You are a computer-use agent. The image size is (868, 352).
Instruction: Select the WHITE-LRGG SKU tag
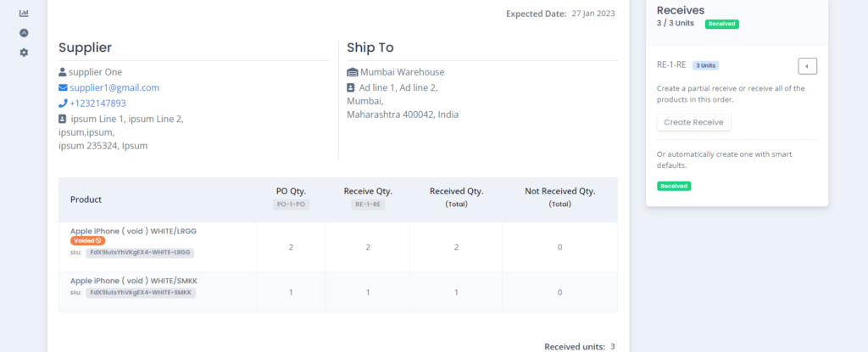click(140, 252)
